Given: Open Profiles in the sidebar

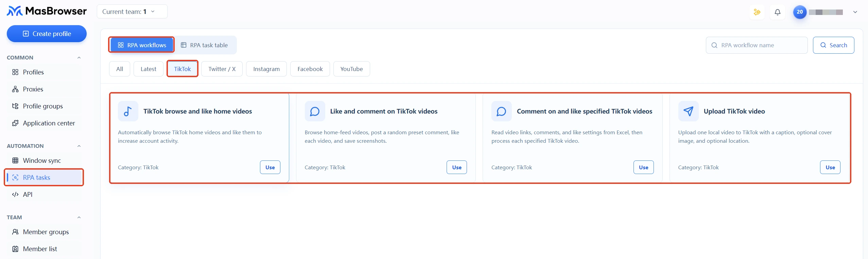Looking at the screenshot, I should [x=44, y=72].
